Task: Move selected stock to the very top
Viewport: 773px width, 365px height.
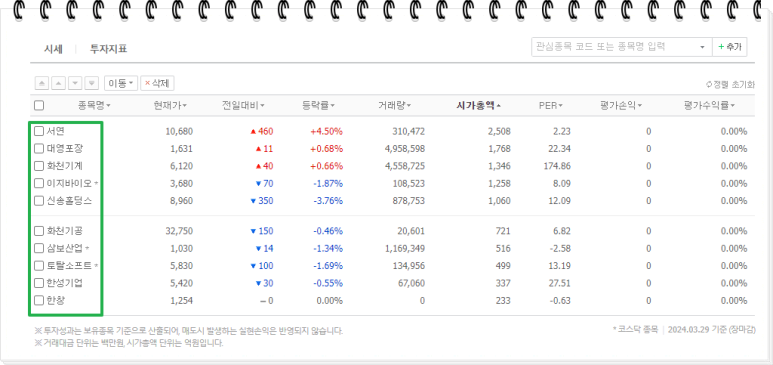Action: pyautogui.click(x=42, y=83)
